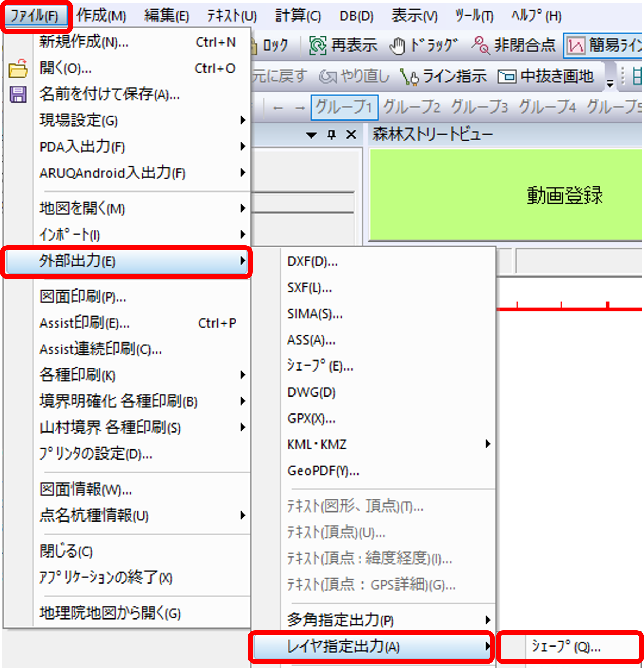Click the open folder icon beside 開く

pyautogui.click(x=18, y=68)
